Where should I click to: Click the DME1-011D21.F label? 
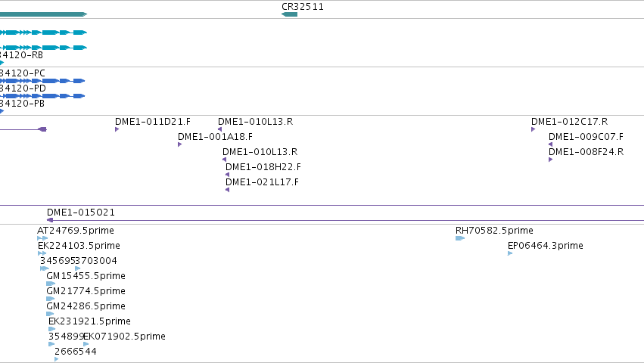153,122
